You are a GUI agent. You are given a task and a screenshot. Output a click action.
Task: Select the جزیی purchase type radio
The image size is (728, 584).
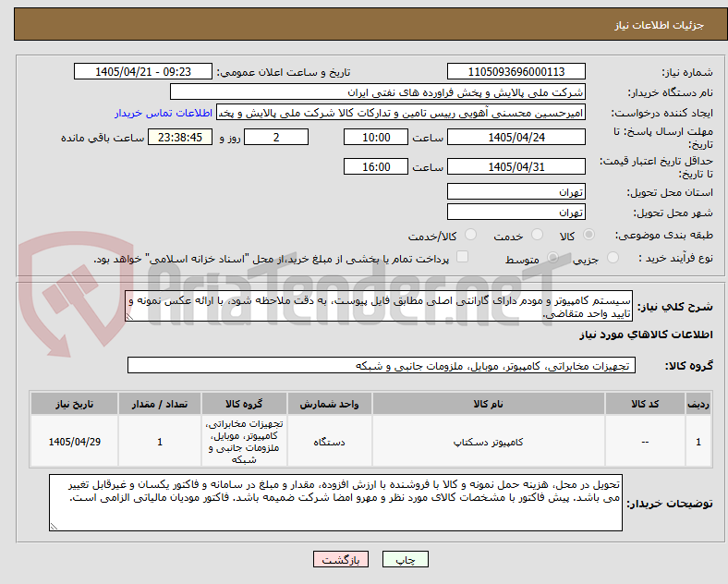click(x=613, y=258)
